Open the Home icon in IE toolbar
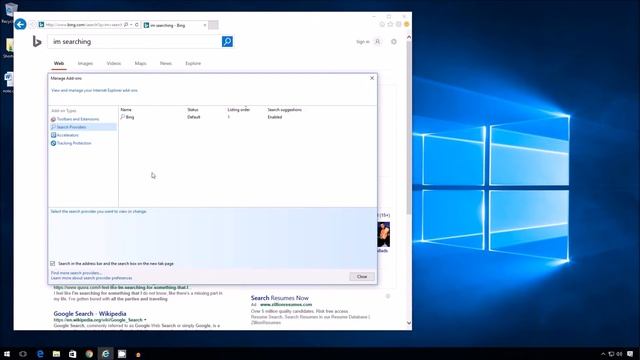The image size is (640, 360). [382, 24]
